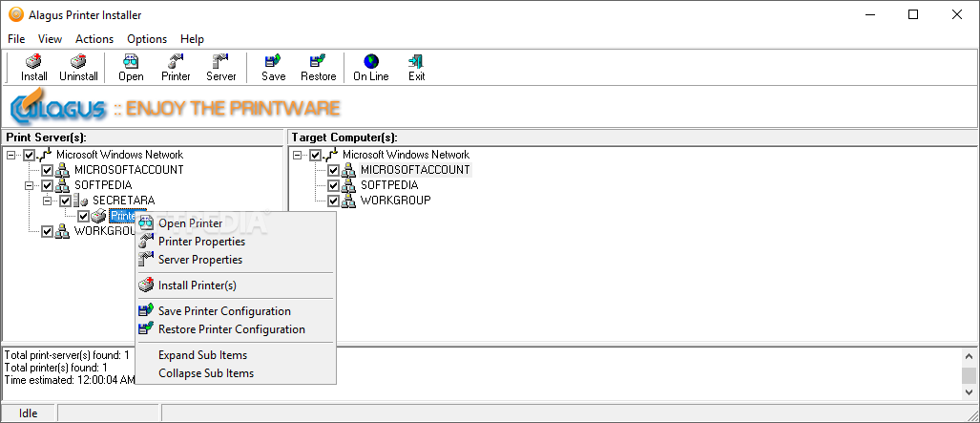
Task: Choose Restore Printer Configuration
Action: coord(236,329)
